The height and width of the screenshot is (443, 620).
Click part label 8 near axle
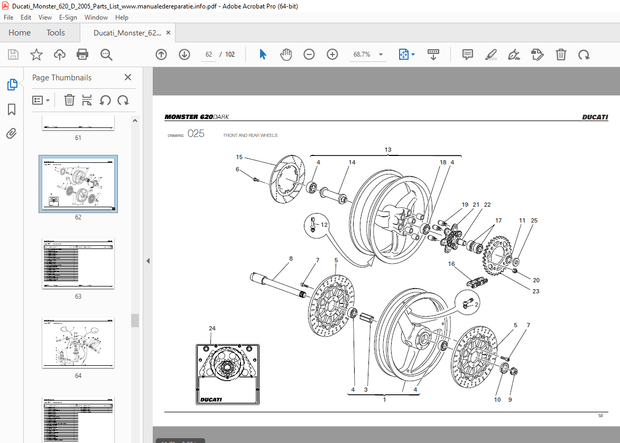click(x=291, y=259)
